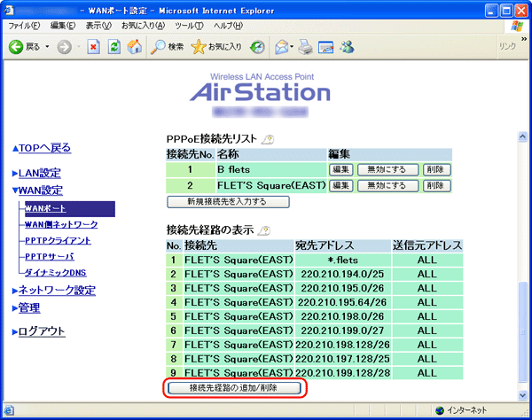Click the Back arrow icon
532x420 pixels.
tap(16, 47)
